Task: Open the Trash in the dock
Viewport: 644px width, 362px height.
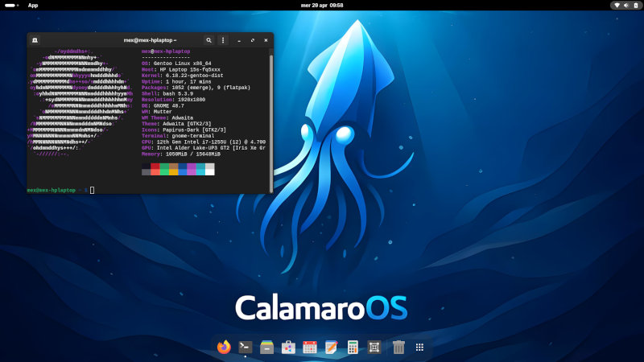Action: point(398,348)
